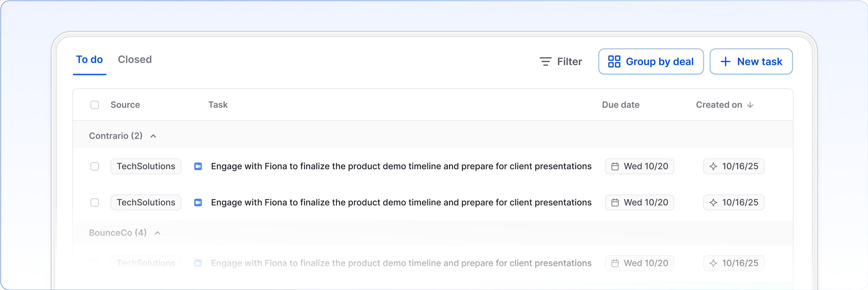The height and width of the screenshot is (290, 868).
Task: Open the first task's description text
Action: point(401,166)
